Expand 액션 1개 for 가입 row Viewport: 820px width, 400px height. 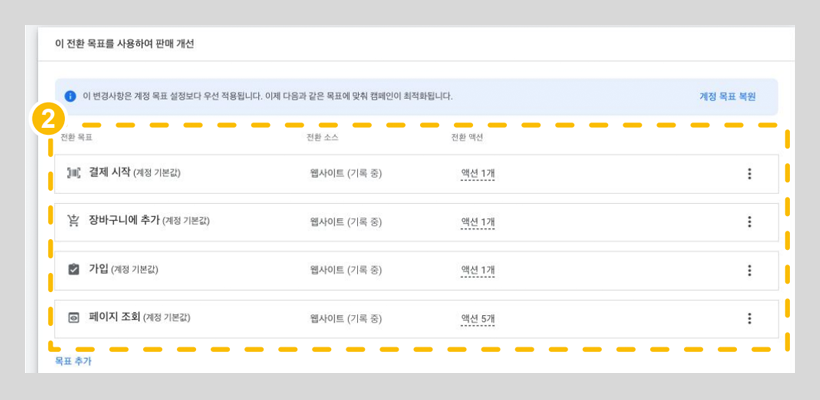pos(477,270)
